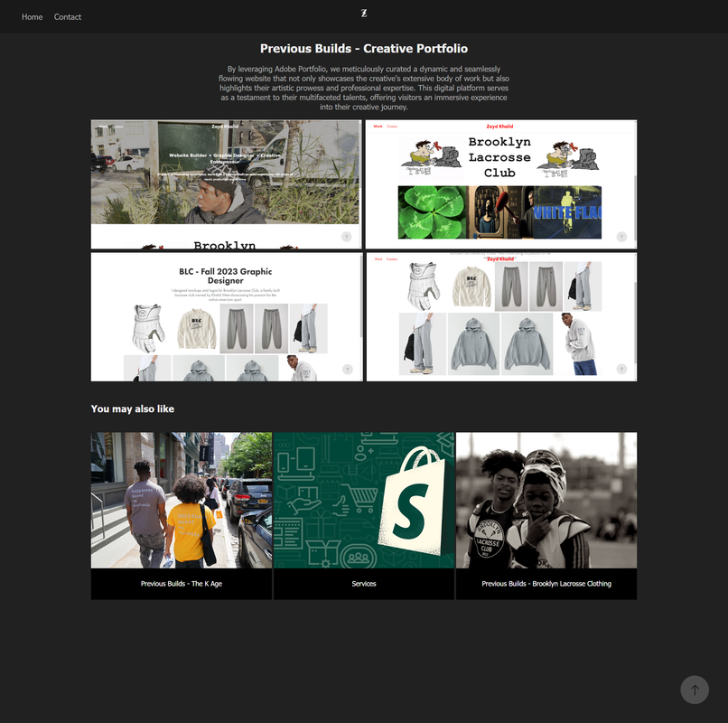The image size is (728, 723).
Task: Open the Brooklyn Lacrosse Clothing players photo
Action: pyautogui.click(x=546, y=501)
